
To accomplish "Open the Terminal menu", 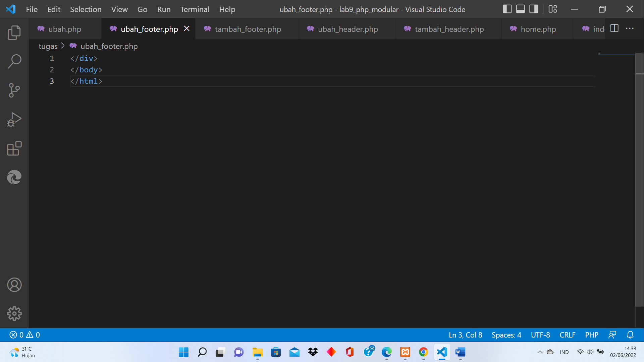I will click(x=195, y=9).
